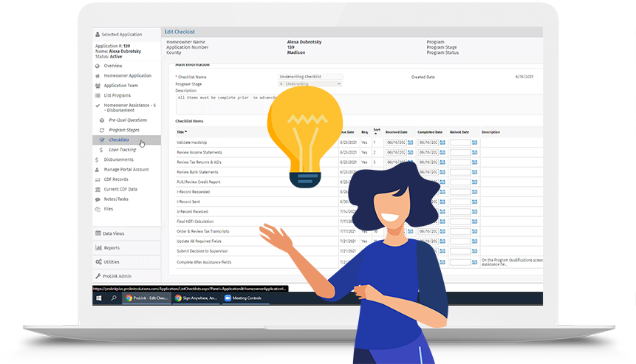Open the Program Stage dropdown
The height and width of the screenshot is (364, 636).
click(x=310, y=84)
